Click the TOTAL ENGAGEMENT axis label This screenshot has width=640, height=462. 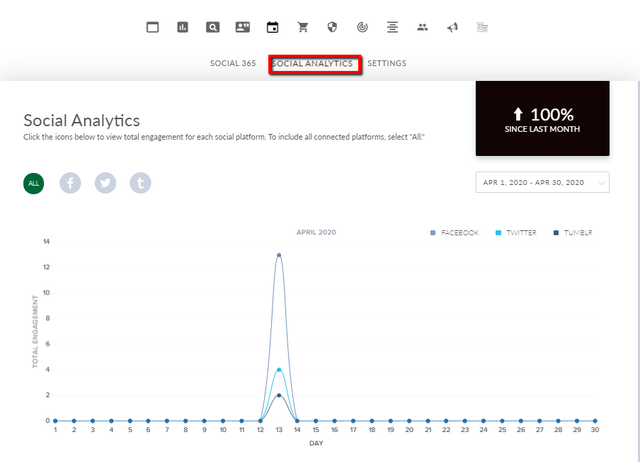click(x=35, y=332)
